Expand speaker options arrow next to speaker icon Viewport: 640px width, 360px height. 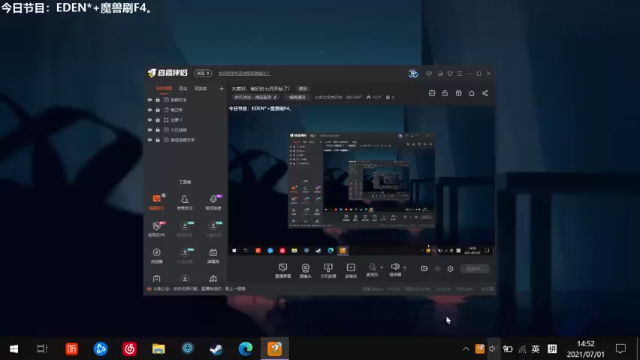tap(404, 268)
